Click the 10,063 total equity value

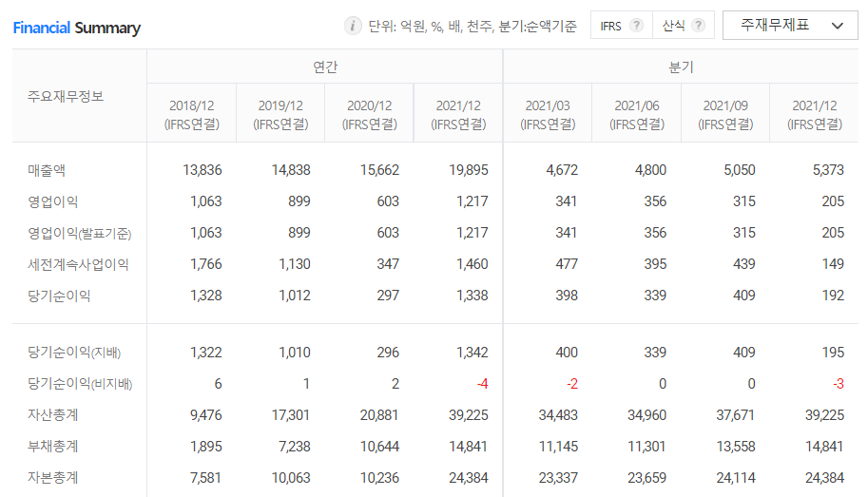(291, 478)
